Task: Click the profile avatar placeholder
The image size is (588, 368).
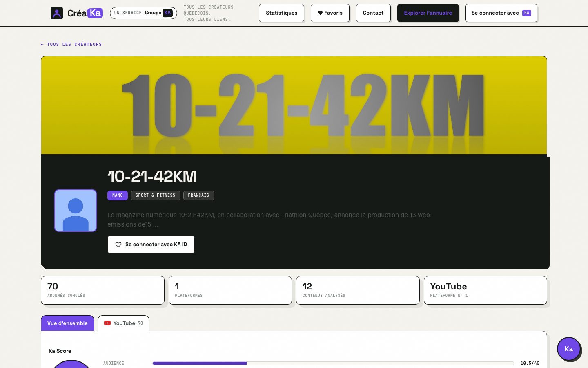Action: pyautogui.click(x=76, y=211)
